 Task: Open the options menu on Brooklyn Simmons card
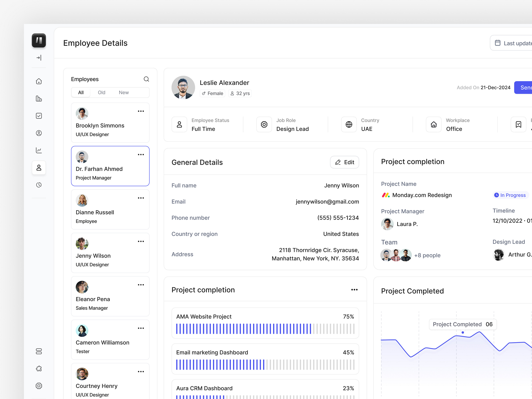click(x=141, y=111)
